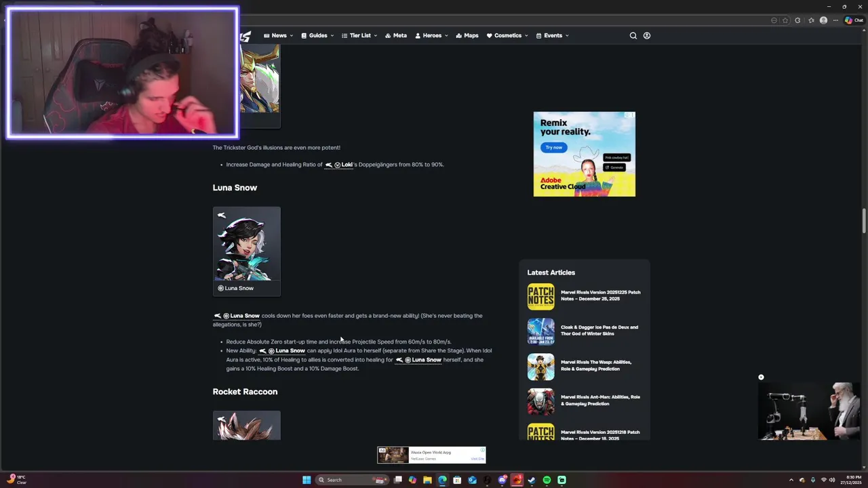Click the Ant-Man article thumbnail

[x=540, y=401]
